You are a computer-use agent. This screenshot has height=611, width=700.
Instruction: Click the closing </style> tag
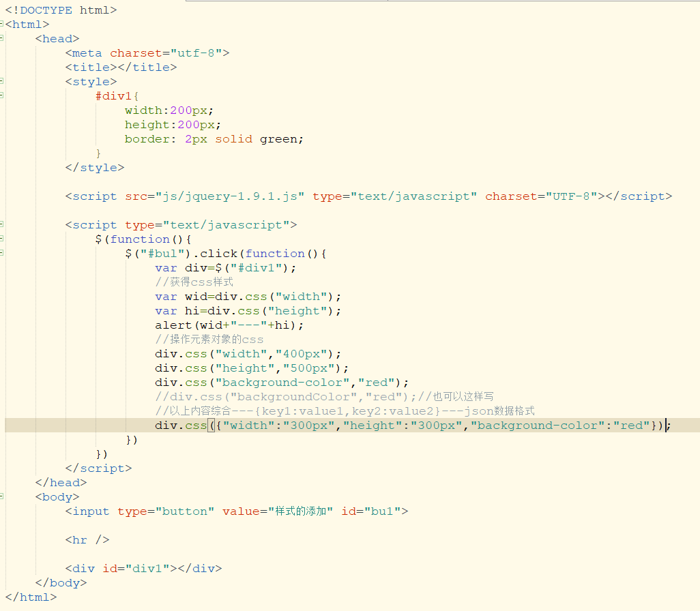pyautogui.click(x=95, y=168)
